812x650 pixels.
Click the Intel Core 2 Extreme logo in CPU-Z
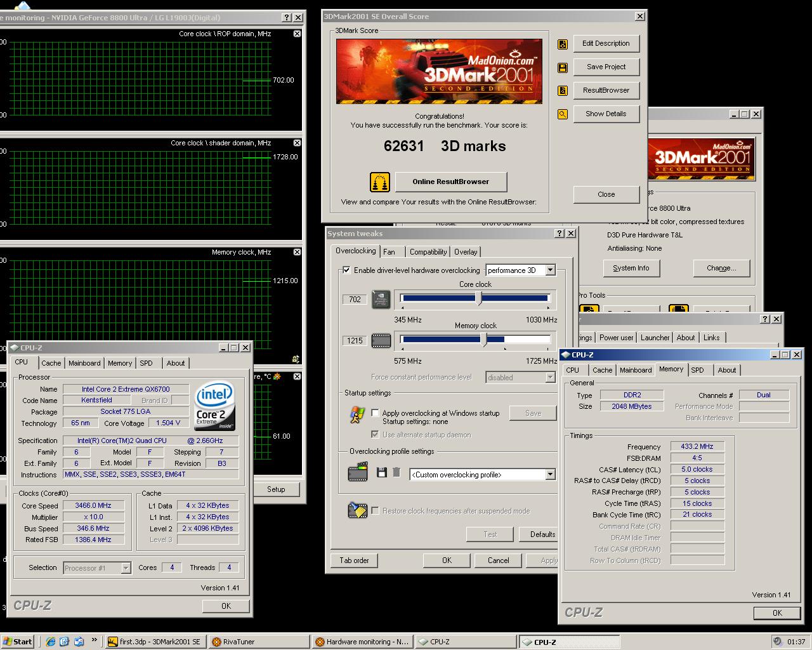pos(214,406)
